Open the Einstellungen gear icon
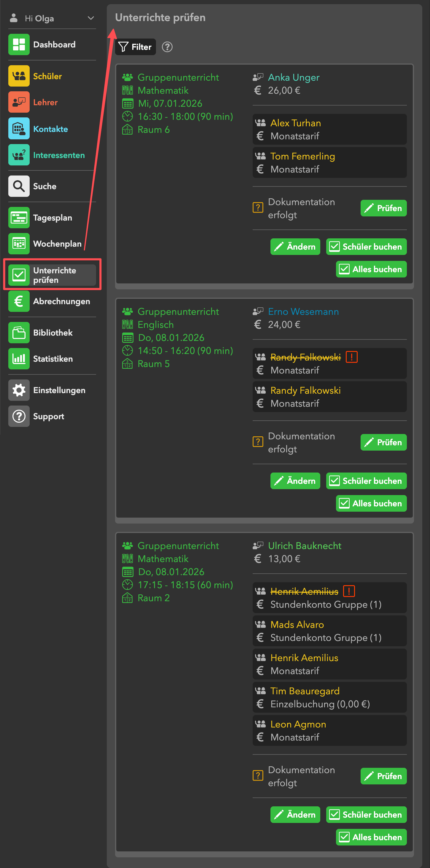Viewport: 430px width, 868px height. 19,390
